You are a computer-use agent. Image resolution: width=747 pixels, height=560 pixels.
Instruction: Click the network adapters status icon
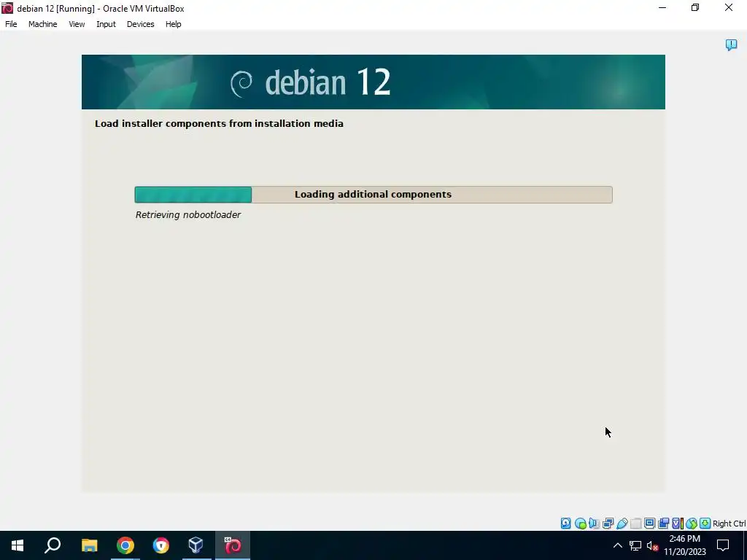pos(608,524)
